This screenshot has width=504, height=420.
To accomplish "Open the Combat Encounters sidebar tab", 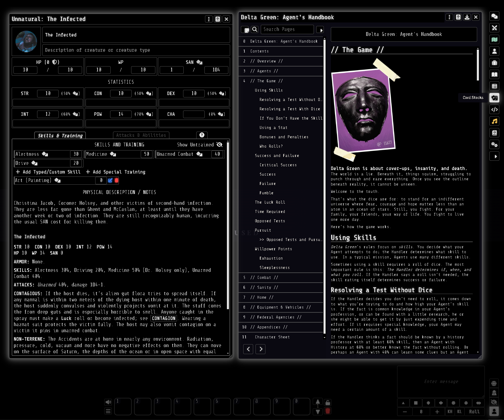I will coord(494,28).
